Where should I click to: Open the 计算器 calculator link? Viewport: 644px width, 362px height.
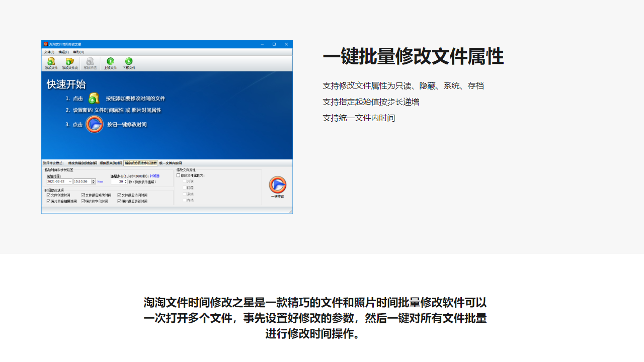(x=154, y=175)
